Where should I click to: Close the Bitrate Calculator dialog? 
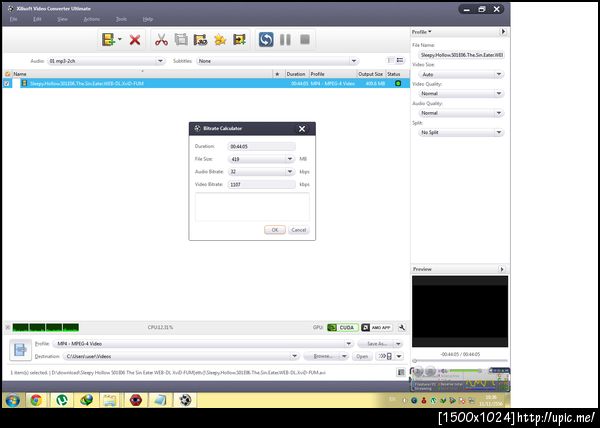(302, 129)
